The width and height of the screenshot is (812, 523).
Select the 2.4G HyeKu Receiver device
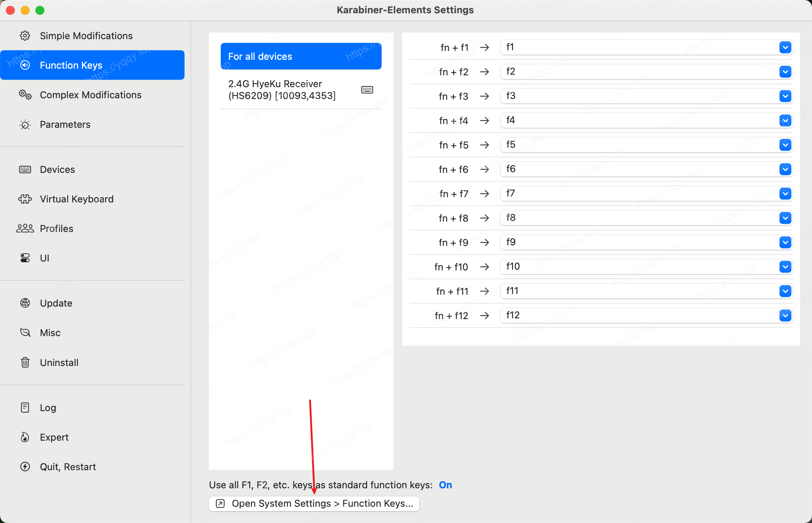coord(282,90)
